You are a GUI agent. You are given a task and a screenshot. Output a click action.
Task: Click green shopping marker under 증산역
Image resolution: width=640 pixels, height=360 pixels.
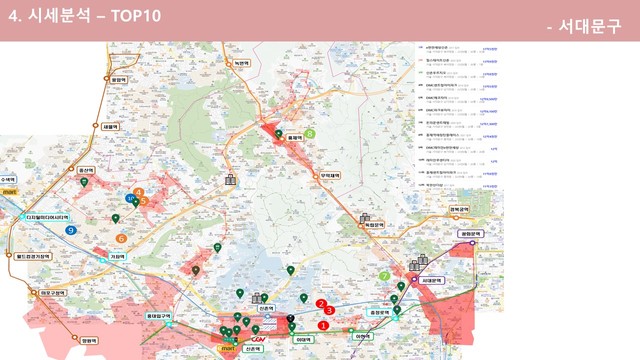point(84,182)
